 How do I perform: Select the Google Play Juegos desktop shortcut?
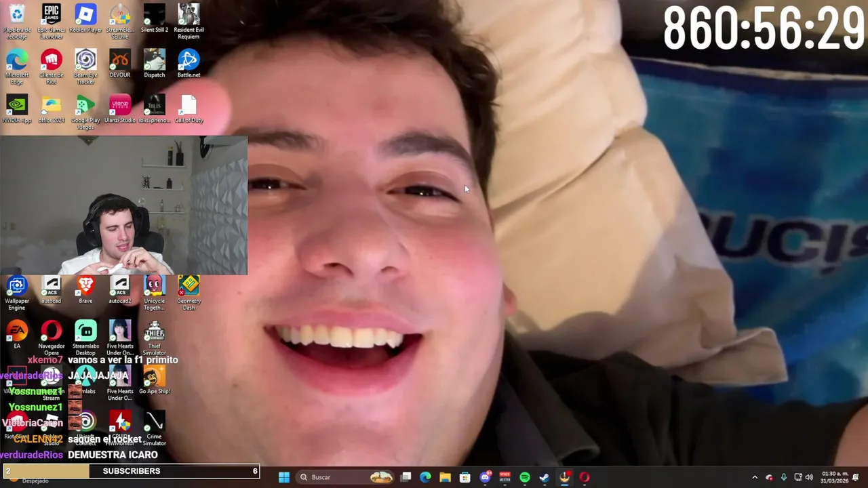click(x=85, y=112)
